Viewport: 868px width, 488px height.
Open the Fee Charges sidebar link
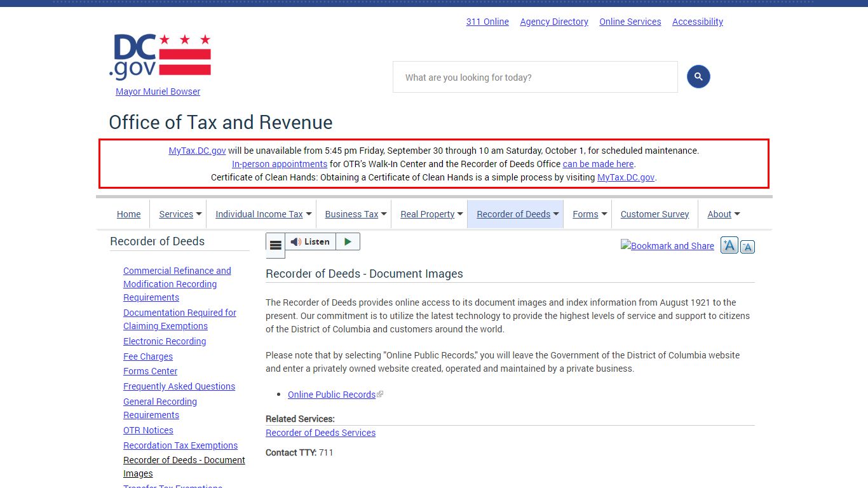148,356
